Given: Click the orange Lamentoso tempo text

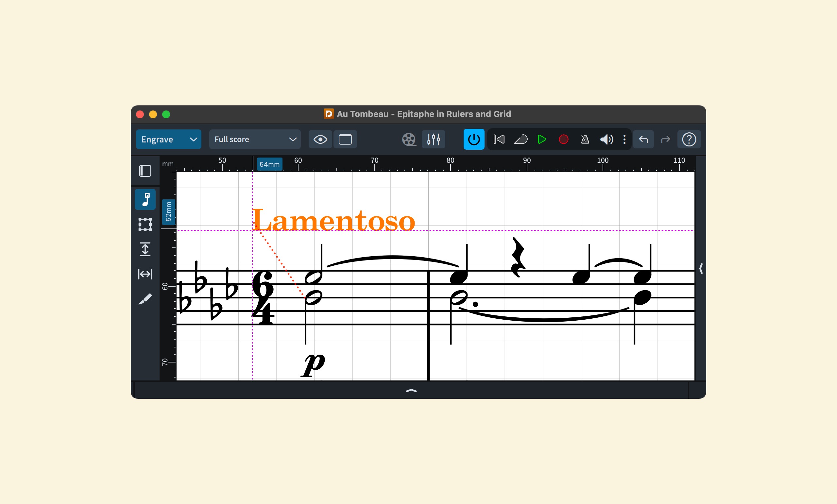Looking at the screenshot, I should [334, 220].
